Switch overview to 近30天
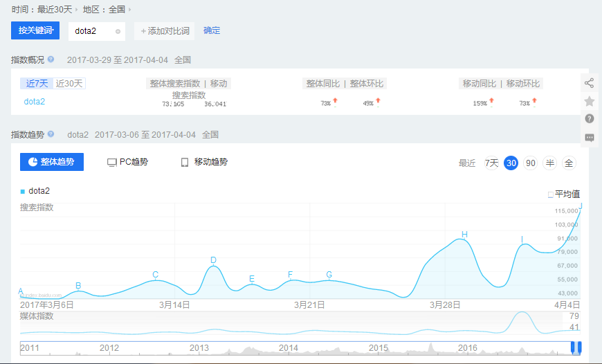The width and height of the screenshot is (602, 364). pos(69,83)
